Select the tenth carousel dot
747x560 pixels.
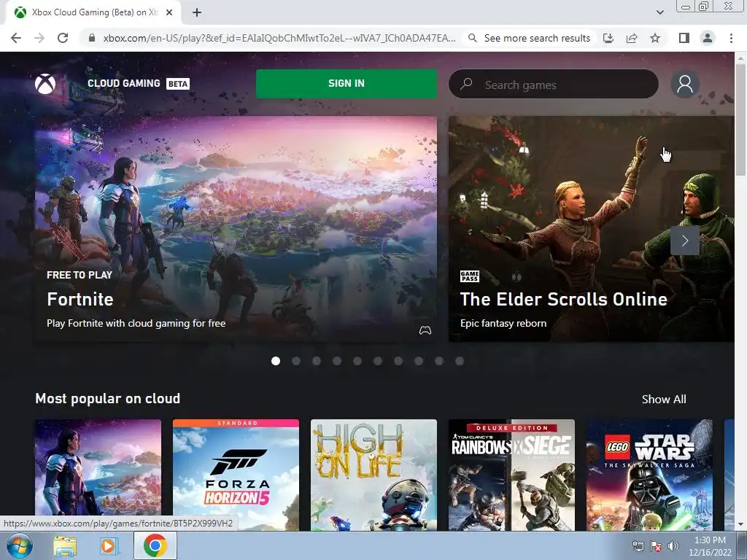[x=460, y=361]
